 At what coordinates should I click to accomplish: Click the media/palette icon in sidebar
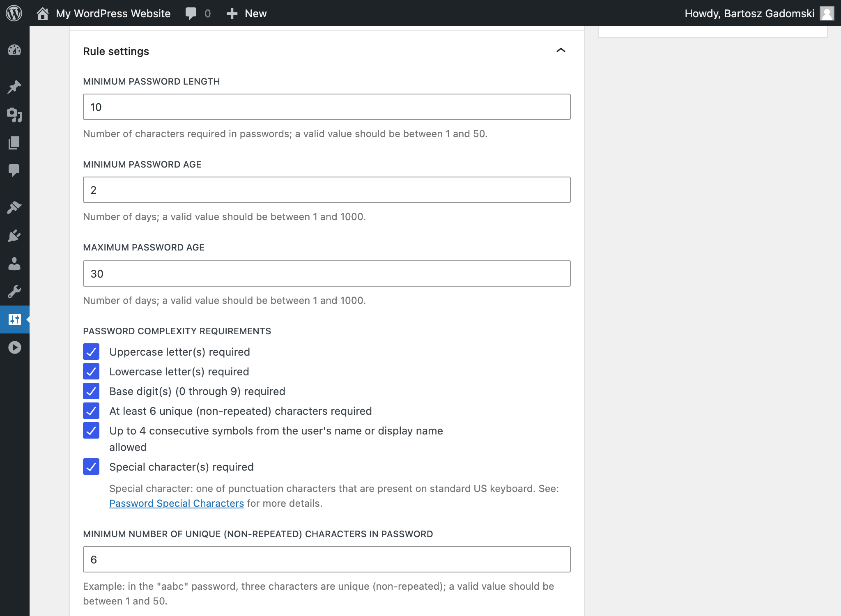pyautogui.click(x=14, y=114)
